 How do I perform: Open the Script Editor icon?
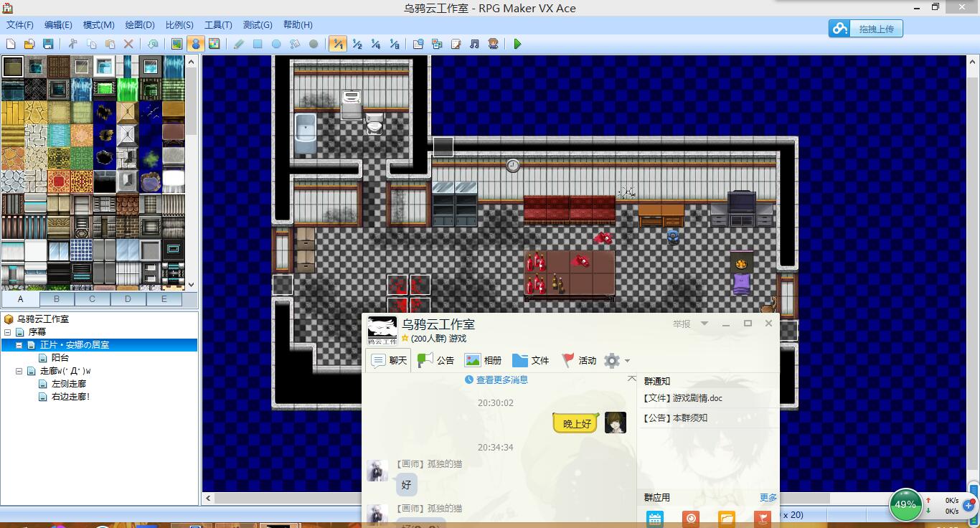pos(456,44)
